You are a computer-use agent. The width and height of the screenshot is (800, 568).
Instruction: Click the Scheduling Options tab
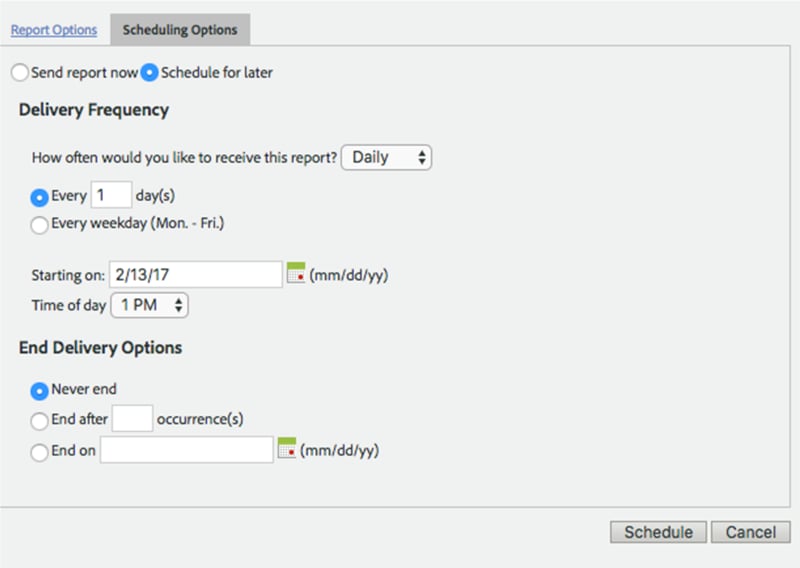(x=180, y=30)
